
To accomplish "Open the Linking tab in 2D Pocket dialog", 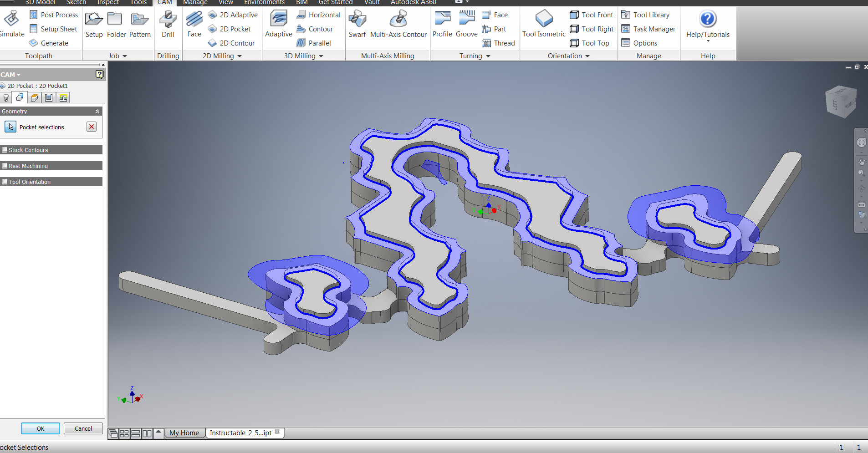I will (x=63, y=97).
